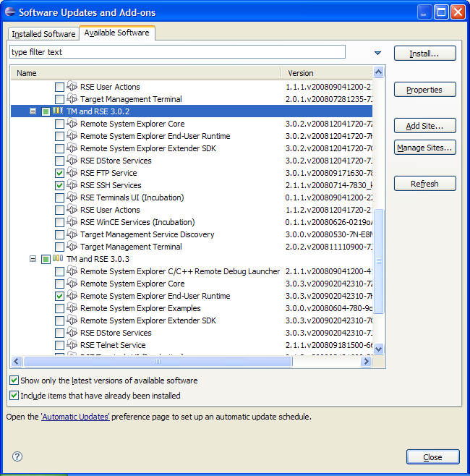This screenshot has height=476, width=470.
Task: Check the Target Management Service Discovery checkbox
Action: [x=59, y=234]
